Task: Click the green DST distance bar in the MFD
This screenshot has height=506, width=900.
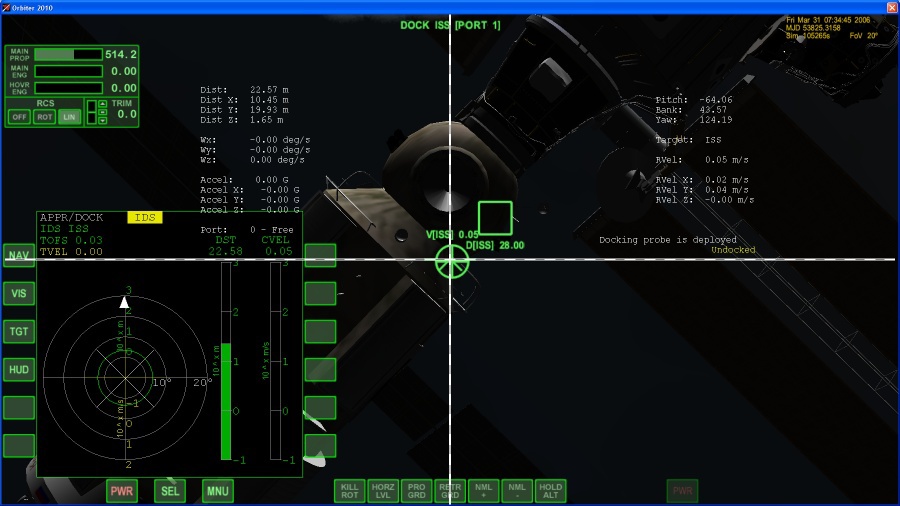Action: coord(226,401)
